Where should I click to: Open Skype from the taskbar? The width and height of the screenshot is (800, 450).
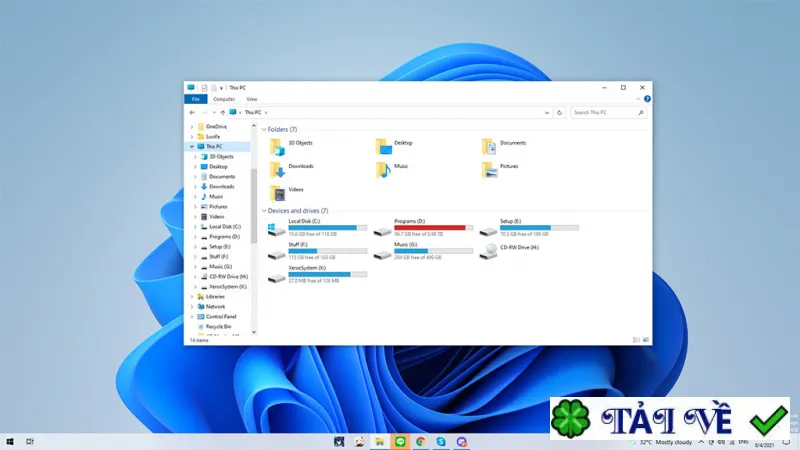click(441, 441)
